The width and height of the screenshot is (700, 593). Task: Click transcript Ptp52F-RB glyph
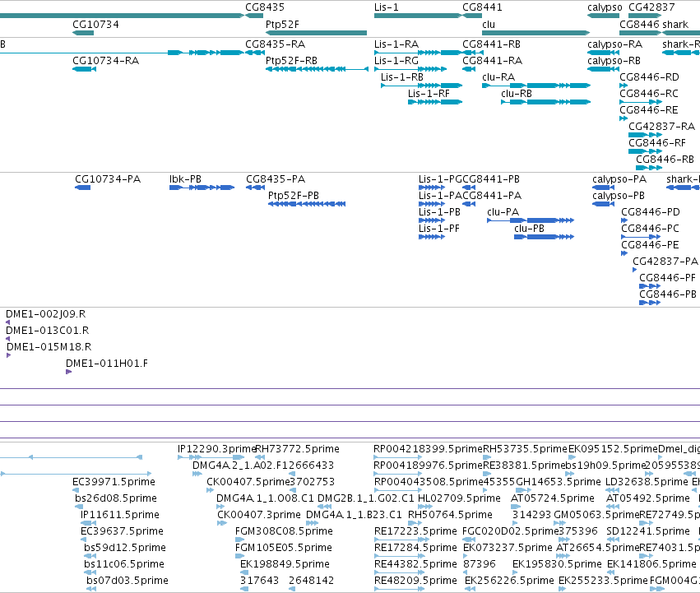click(x=317, y=69)
